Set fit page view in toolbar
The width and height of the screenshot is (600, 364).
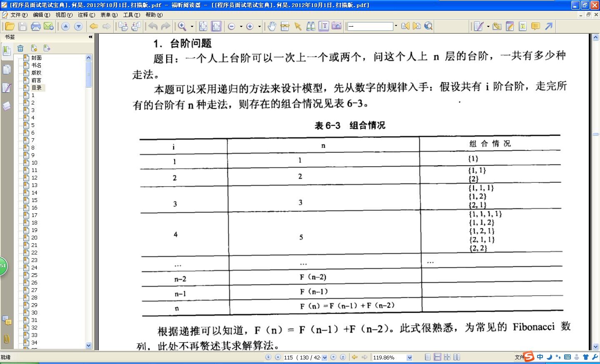click(x=203, y=26)
